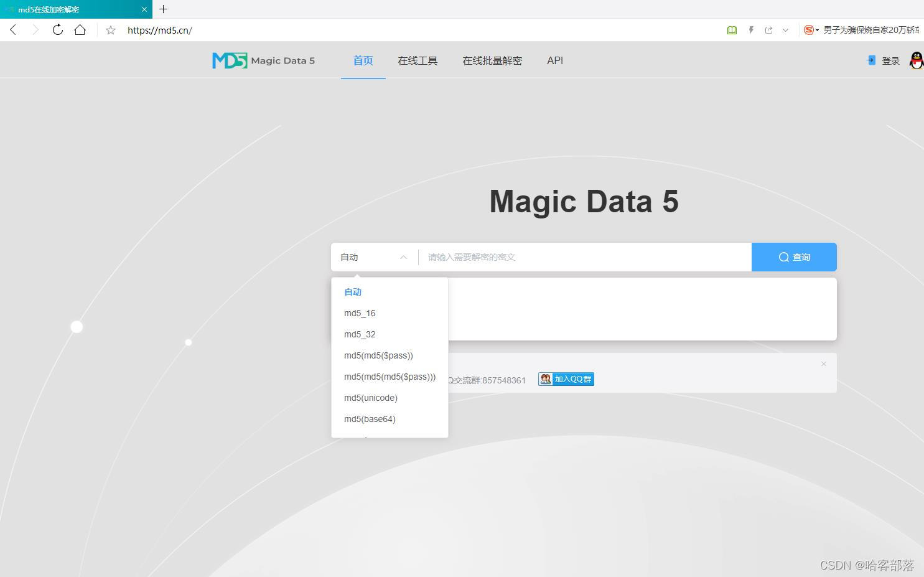924x577 pixels.
Task: Click the QQ group number 857548361 text
Action: pyautogui.click(x=504, y=380)
